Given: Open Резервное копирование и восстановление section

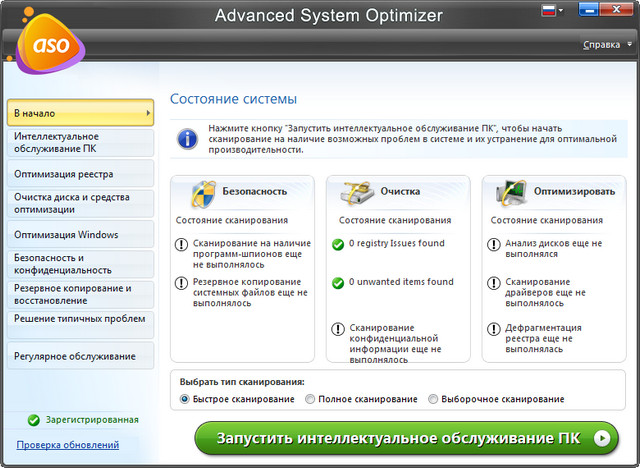Looking at the screenshot, I should (78, 294).
